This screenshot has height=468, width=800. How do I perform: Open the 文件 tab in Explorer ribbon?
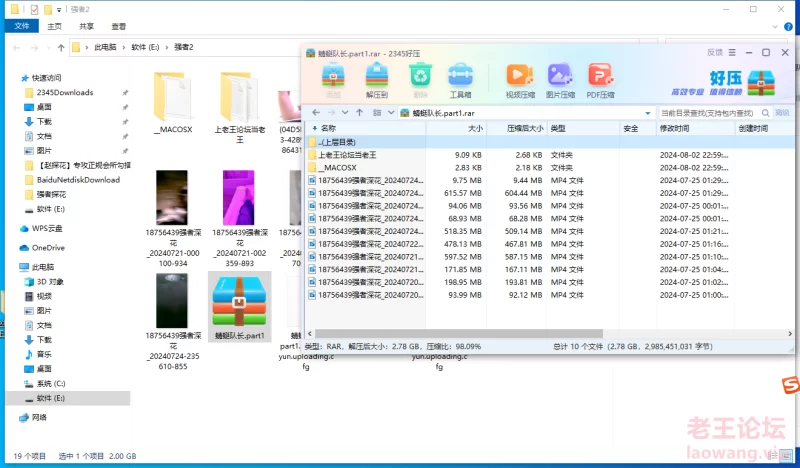click(x=21, y=26)
